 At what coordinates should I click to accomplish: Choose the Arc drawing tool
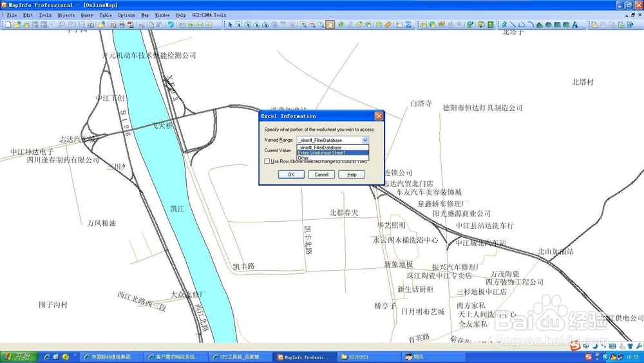pyautogui.click(x=531, y=25)
